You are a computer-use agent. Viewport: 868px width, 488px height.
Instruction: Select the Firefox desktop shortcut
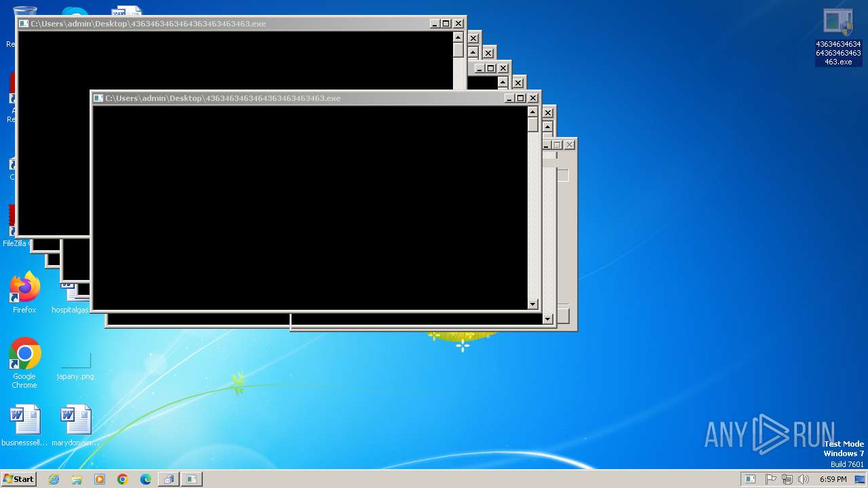24,293
